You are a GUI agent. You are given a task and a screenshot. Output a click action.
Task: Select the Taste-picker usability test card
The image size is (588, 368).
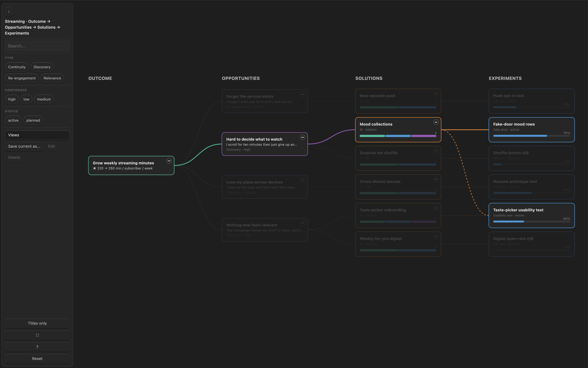click(x=531, y=215)
